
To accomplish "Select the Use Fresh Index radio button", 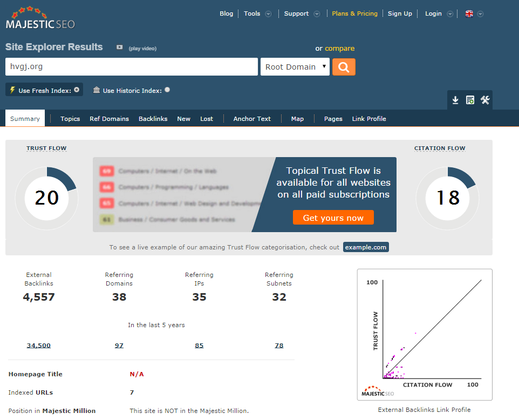I will pos(77,90).
